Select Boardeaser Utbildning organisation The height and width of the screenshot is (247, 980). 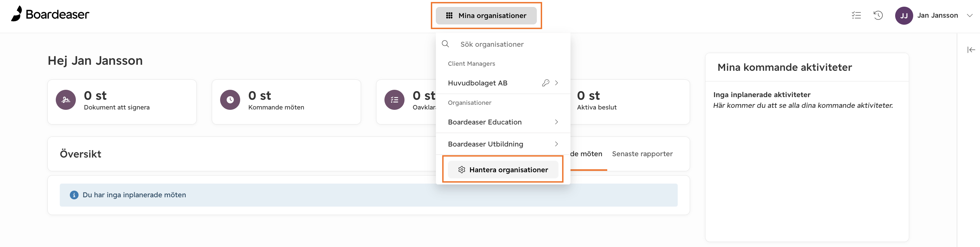[x=503, y=144]
